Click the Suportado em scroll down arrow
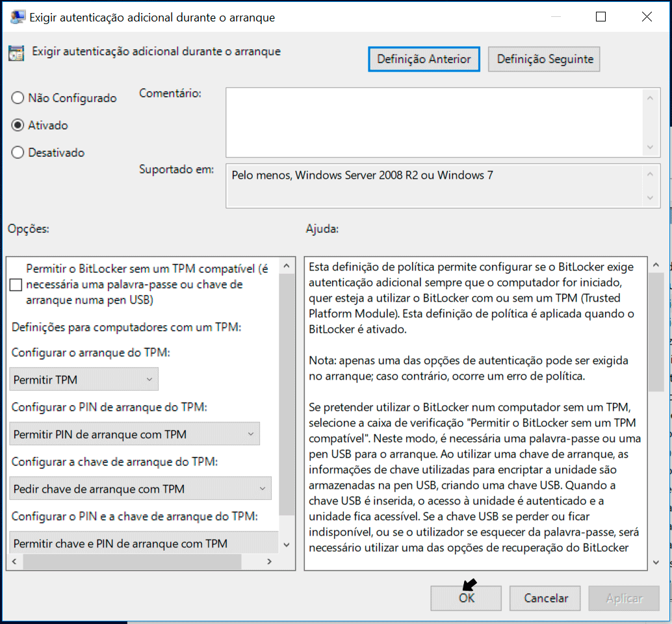Screen dimensions: 672x624 click(650, 198)
